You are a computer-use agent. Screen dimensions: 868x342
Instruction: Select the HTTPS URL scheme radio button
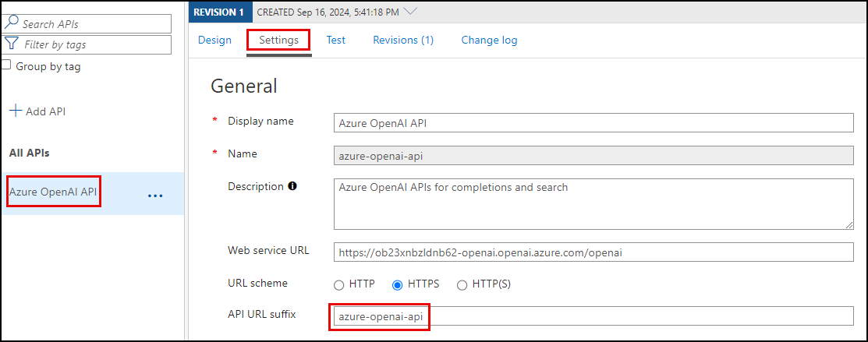[397, 285]
